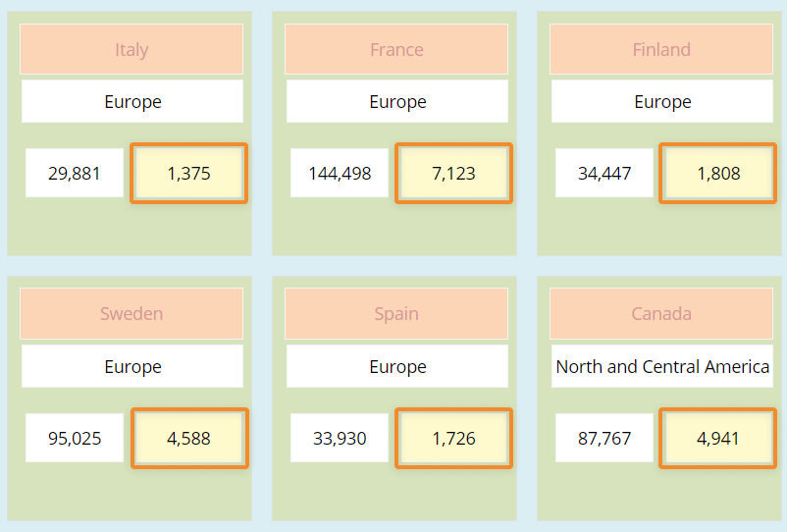Focus the highlighted 7,123 value box
787x532 pixels.
453,174
